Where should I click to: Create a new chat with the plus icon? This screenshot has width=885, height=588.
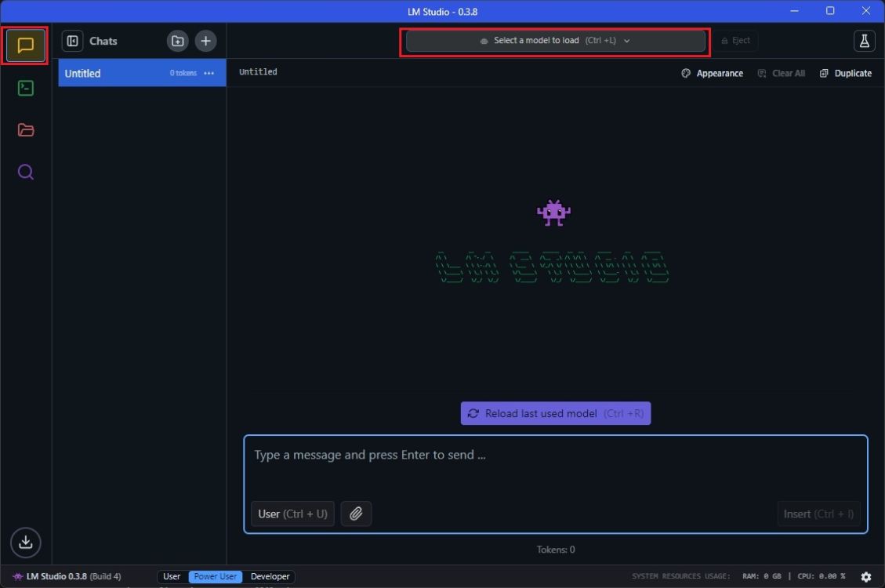click(205, 41)
